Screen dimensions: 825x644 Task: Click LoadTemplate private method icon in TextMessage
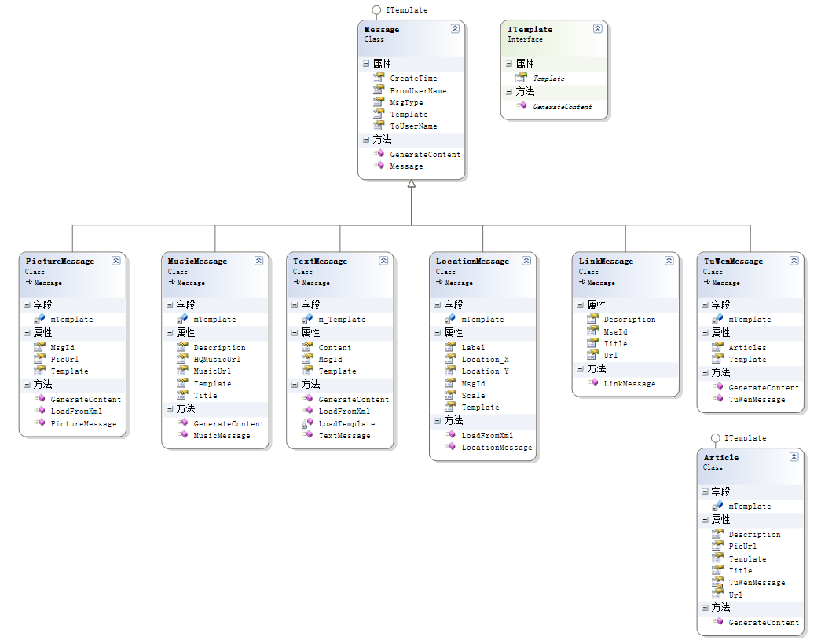pyautogui.click(x=307, y=423)
